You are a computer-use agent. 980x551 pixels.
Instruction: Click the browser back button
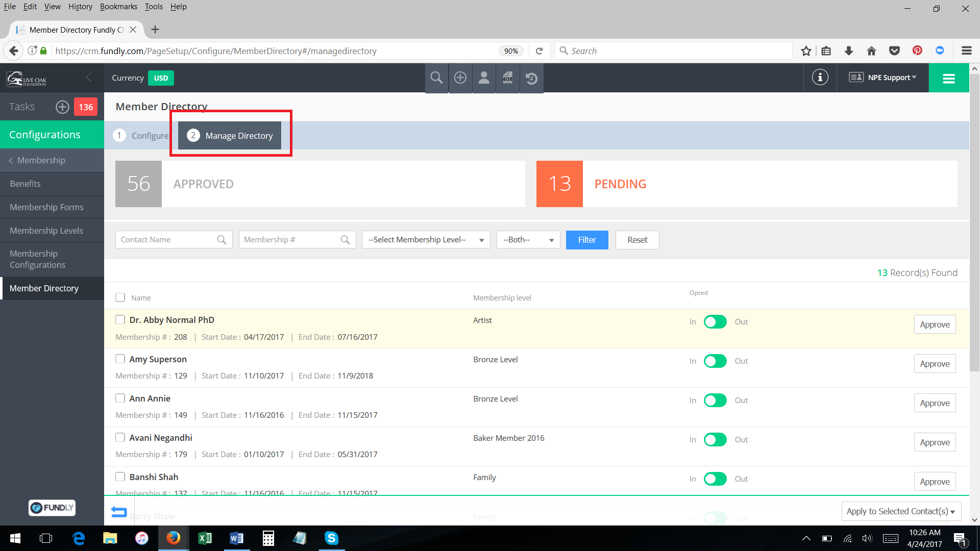14,51
